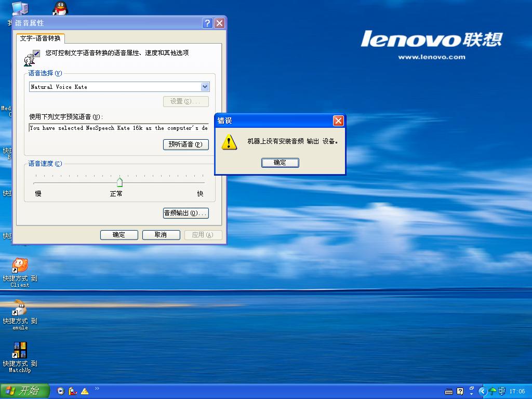The image size is (532, 399).
Task: Click the firewall shield tray icon
Action: point(501,391)
